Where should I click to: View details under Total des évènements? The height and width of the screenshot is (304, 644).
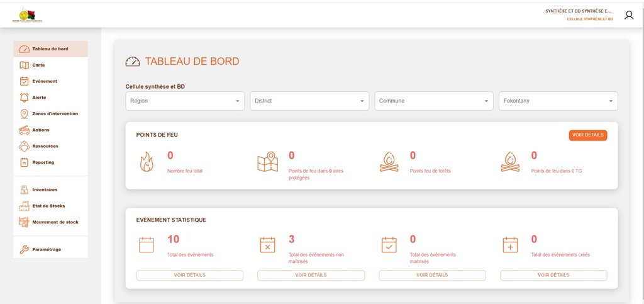[189, 275]
